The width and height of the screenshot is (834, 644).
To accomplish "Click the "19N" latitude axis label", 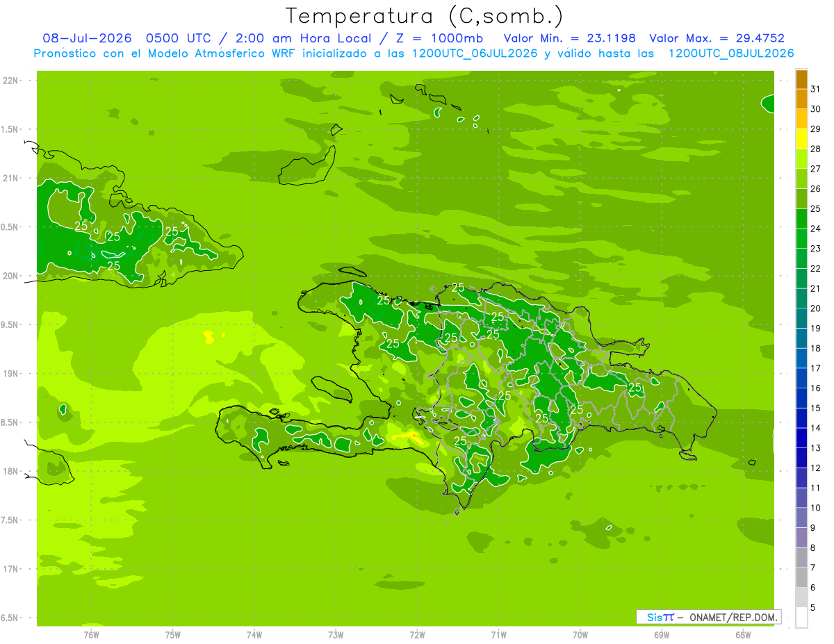I will click(10, 374).
